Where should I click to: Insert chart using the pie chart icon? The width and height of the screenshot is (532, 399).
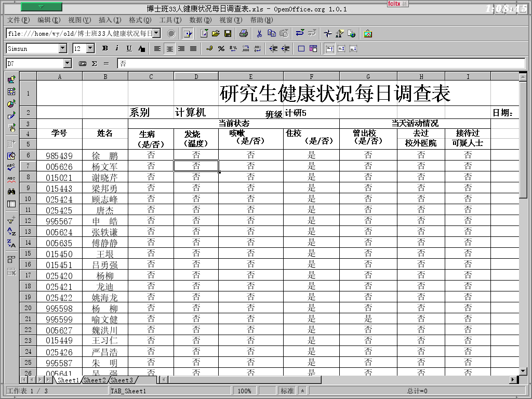coord(11,103)
